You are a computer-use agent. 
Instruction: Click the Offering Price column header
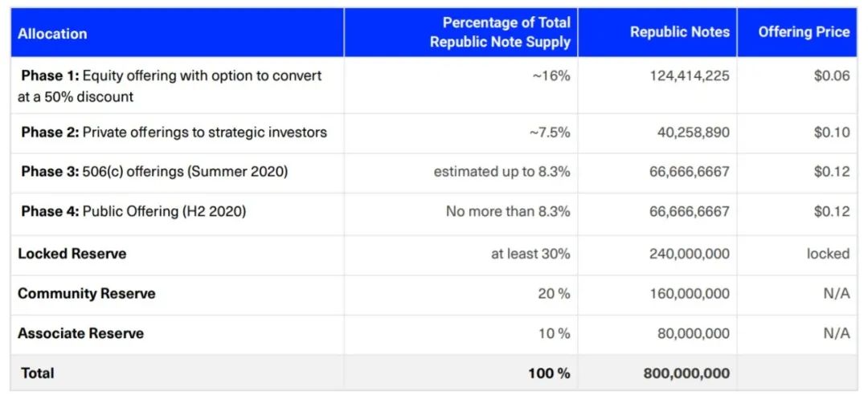coord(803,32)
